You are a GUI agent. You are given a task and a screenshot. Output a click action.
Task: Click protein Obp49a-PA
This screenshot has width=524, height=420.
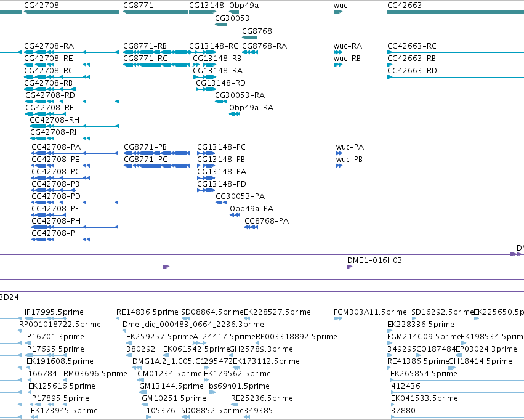click(x=252, y=209)
